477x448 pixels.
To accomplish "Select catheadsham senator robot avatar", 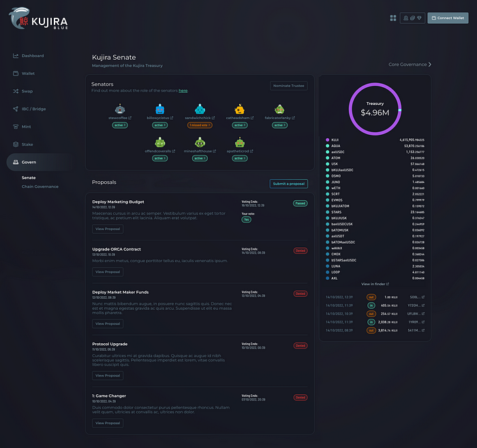I will [x=240, y=109].
